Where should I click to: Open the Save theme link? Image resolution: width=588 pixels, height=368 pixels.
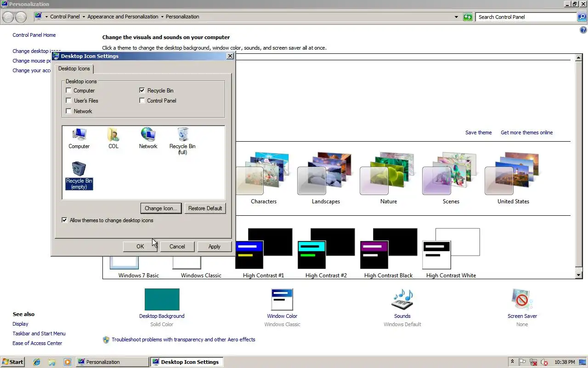click(x=478, y=132)
